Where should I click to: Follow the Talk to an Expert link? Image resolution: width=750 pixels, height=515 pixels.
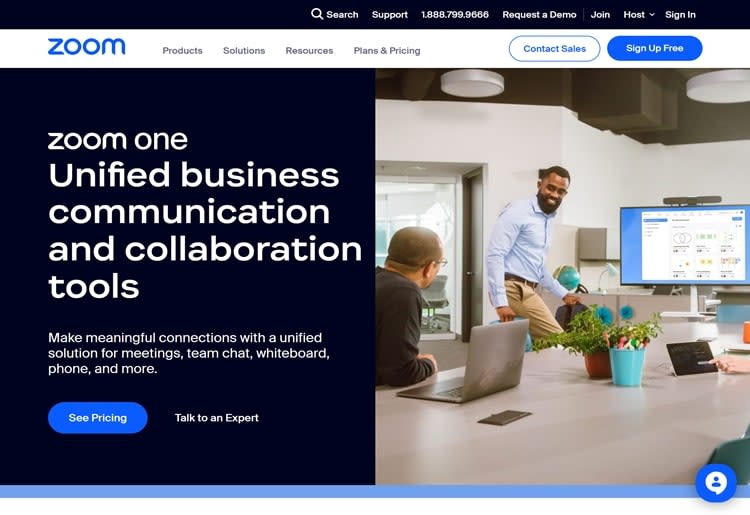216,418
